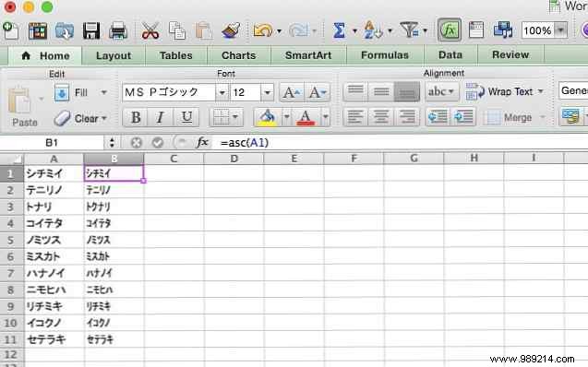Switch to the Layout tab
The height and width of the screenshot is (367, 588).
tap(114, 56)
